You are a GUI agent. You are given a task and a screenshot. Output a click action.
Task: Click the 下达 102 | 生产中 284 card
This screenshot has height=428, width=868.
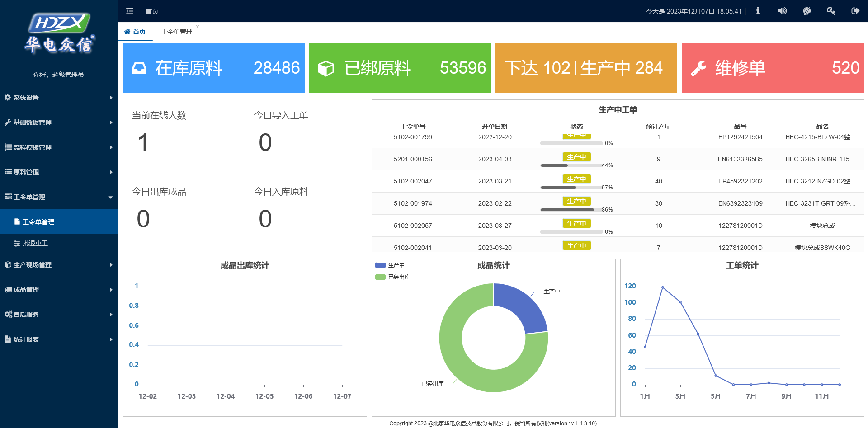coord(586,68)
